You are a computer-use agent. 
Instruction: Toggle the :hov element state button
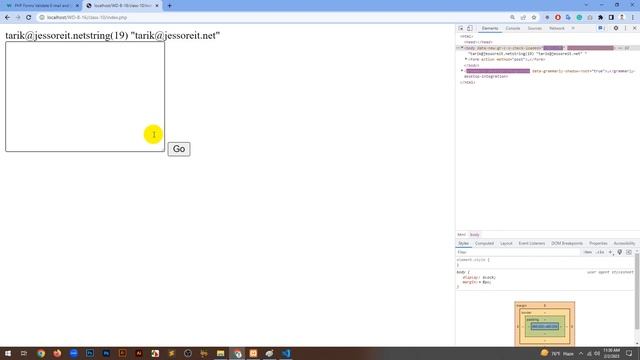point(587,252)
